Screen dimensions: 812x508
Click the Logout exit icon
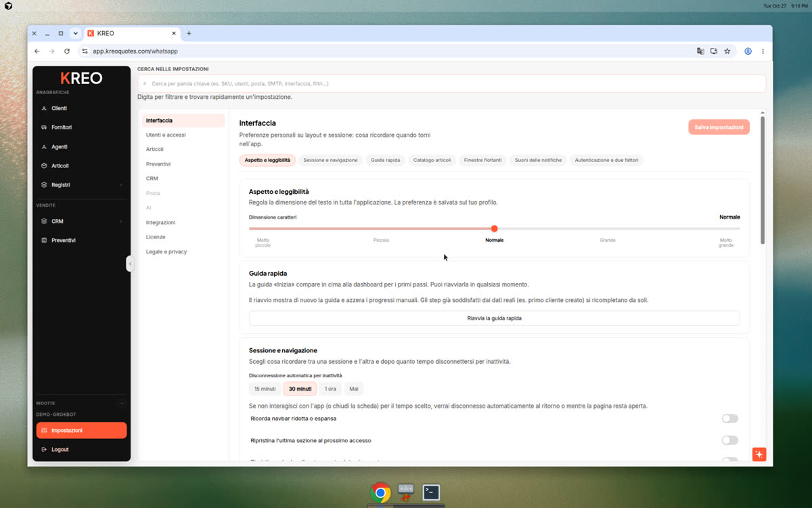coord(44,450)
